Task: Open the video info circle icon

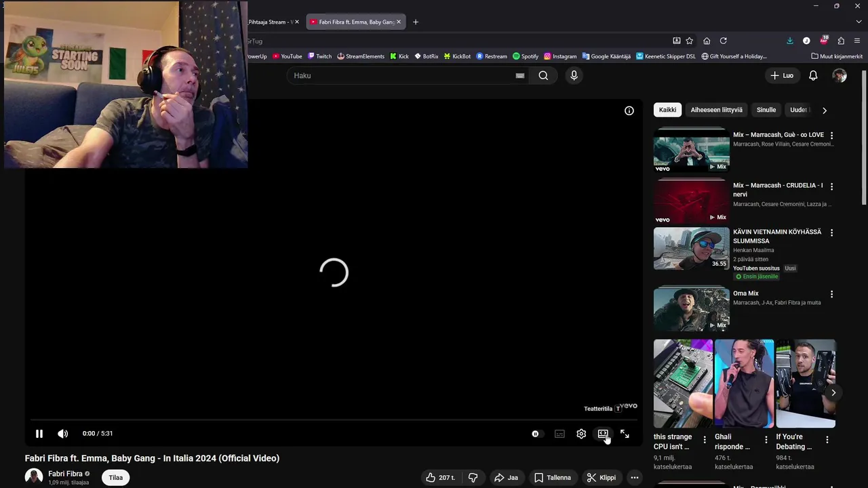Action: tap(629, 110)
